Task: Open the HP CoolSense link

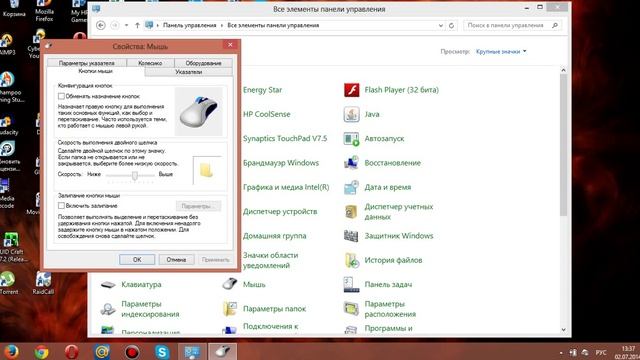Action: [x=267, y=114]
